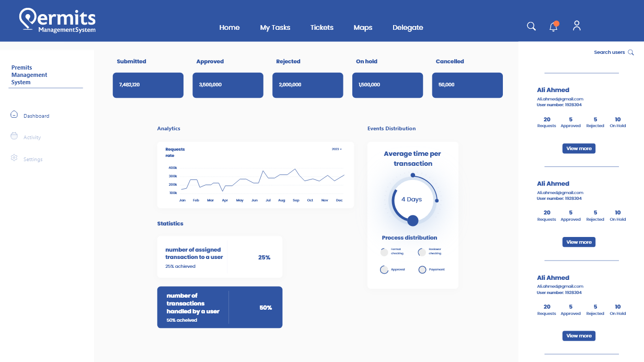The height and width of the screenshot is (362, 644).
Task: Click View more for first Ali Ahmed
Action: [579, 149]
